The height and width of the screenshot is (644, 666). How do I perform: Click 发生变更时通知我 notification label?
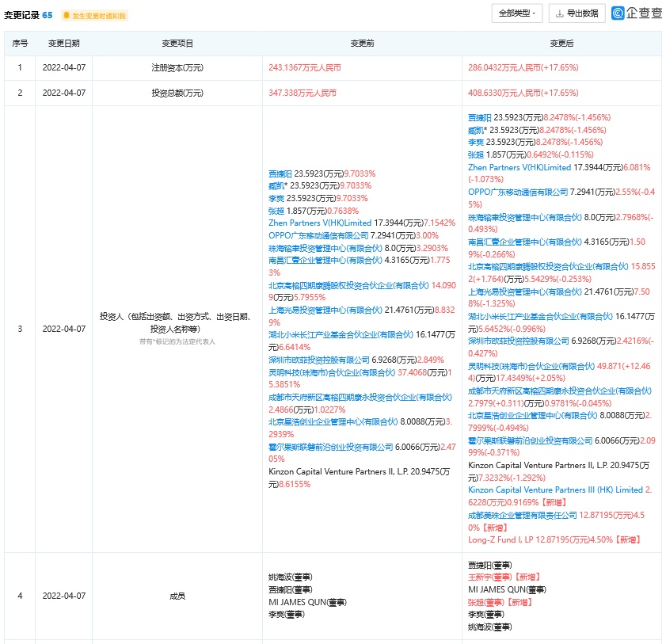[97, 15]
